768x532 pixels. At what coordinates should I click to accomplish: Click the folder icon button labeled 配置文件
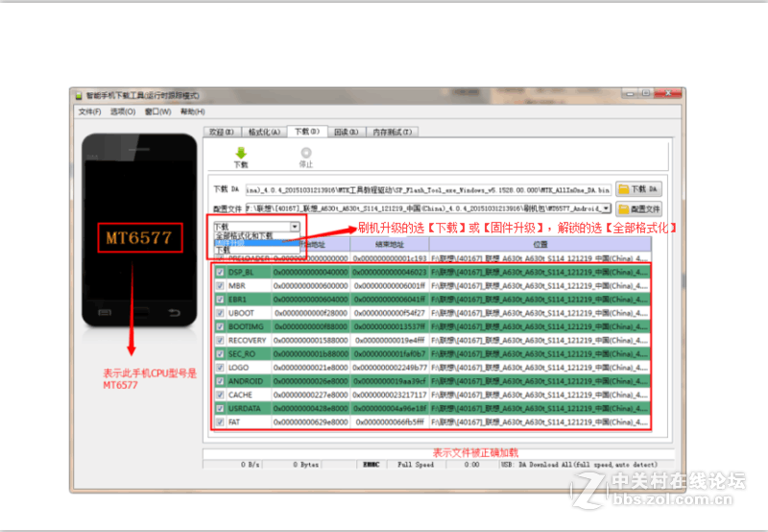click(x=638, y=209)
